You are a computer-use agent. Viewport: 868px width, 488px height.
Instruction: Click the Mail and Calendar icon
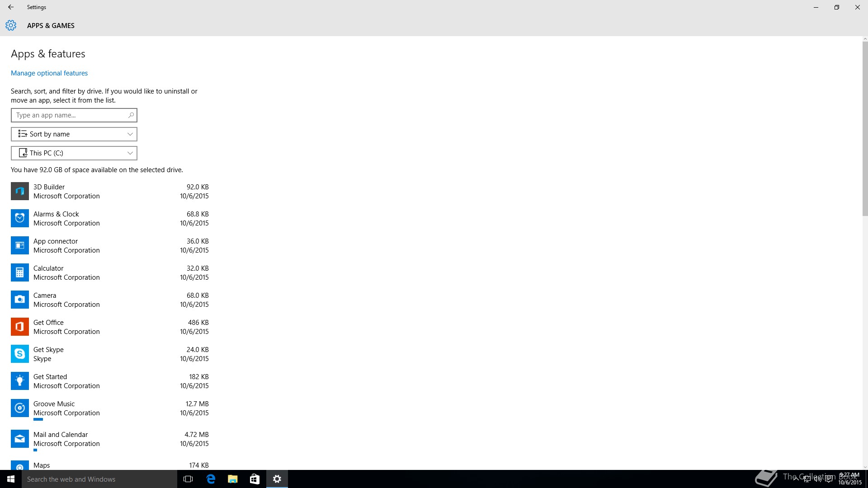pos(20,439)
